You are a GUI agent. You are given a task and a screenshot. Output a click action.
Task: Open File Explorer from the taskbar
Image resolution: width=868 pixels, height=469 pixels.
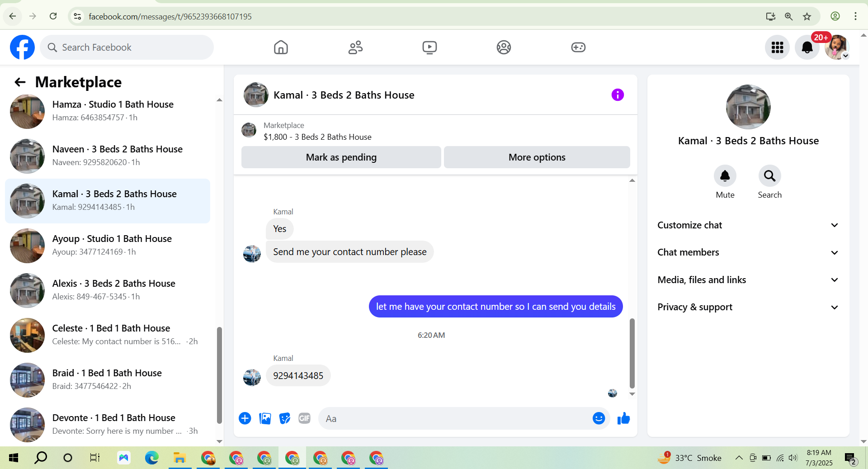179,458
